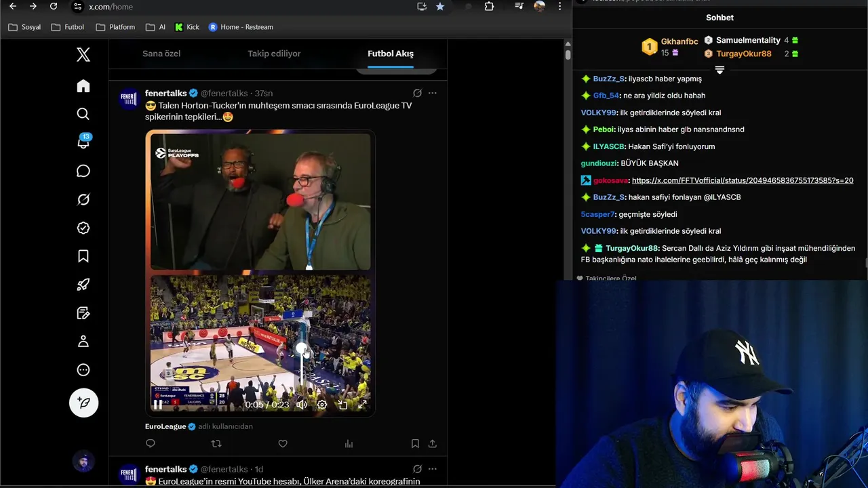Open fenertalks profile name on 37sn post
The height and width of the screenshot is (488, 868).
tap(166, 93)
